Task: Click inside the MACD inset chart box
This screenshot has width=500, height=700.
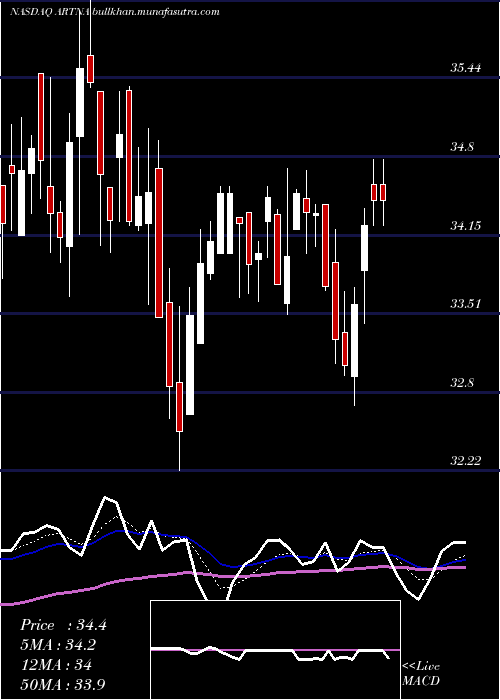Action: (275, 650)
